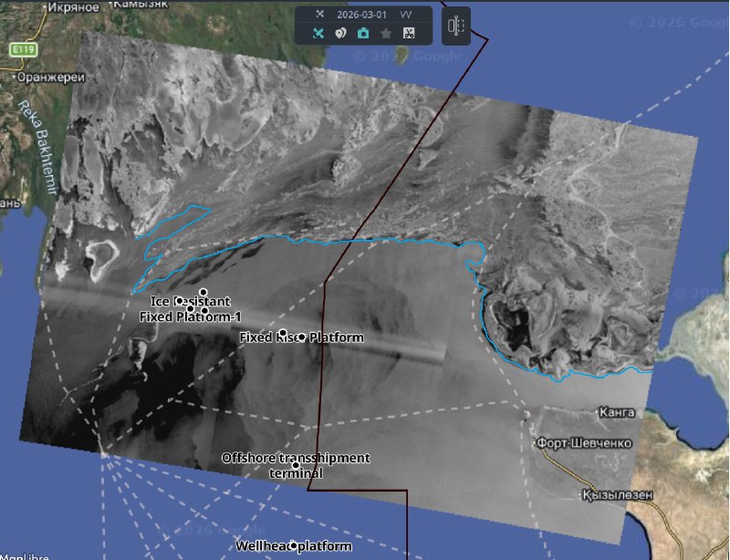This screenshot has height=560, width=730.
Task: Click the scissors clip tool icon
Action: (409, 34)
